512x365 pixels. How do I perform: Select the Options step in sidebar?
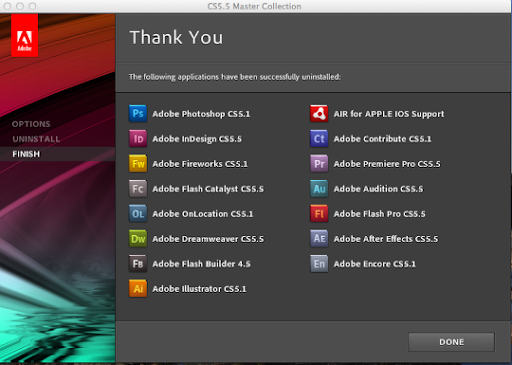(x=31, y=124)
